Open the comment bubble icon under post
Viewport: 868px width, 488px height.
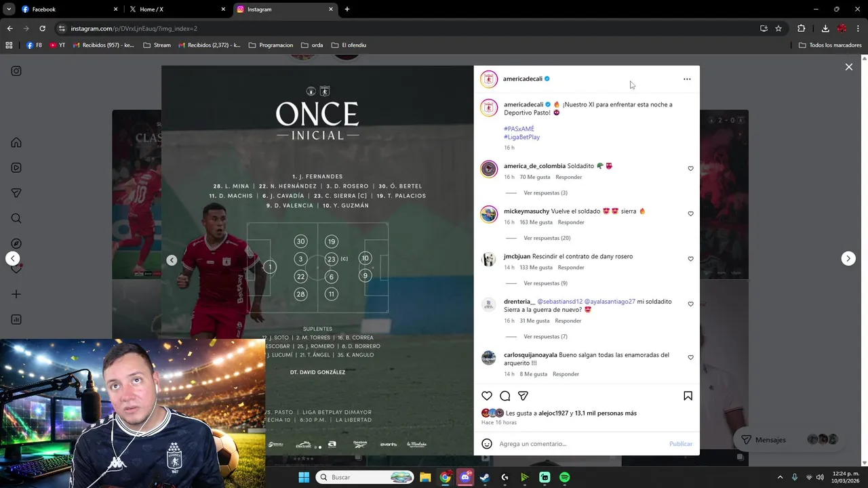(x=505, y=396)
